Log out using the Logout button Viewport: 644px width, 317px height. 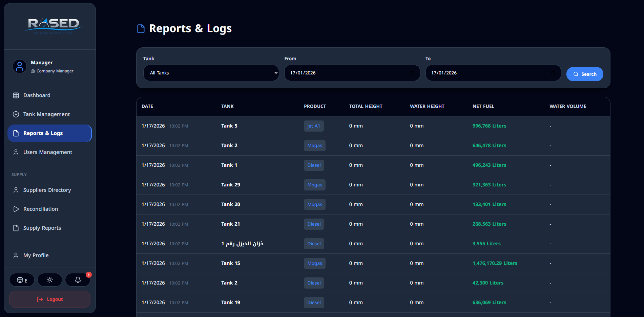click(x=50, y=299)
